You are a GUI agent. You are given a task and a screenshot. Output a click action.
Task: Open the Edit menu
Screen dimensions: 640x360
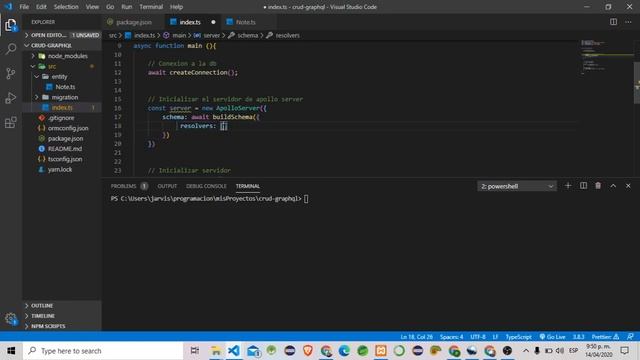point(41,7)
